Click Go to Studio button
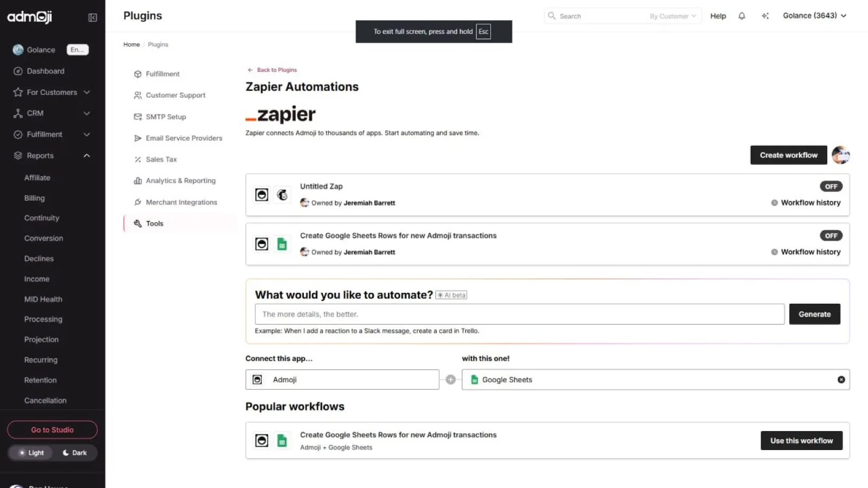Viewport: 868px width, 488px height. [52, 430]
